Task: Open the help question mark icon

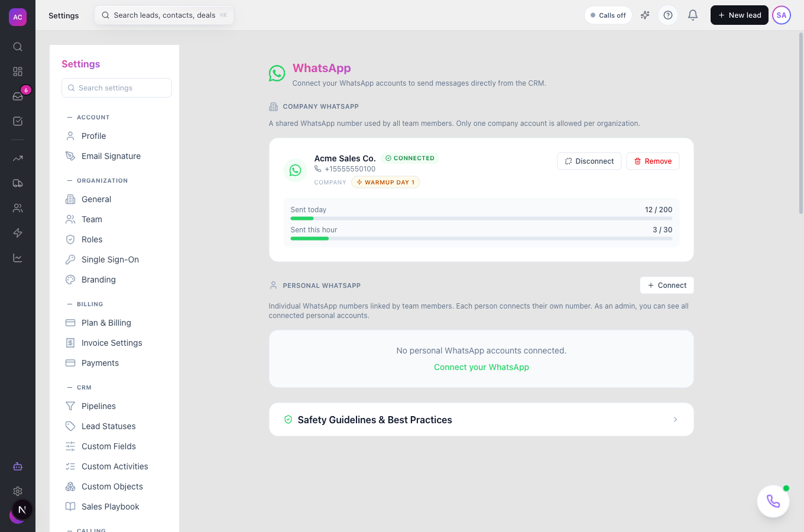Action: tap(668, 15)
